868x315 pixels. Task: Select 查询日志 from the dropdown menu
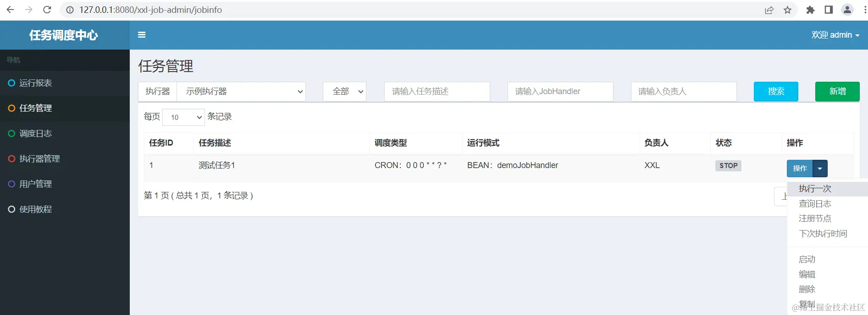pyautogui.click(x=828, y=204)
